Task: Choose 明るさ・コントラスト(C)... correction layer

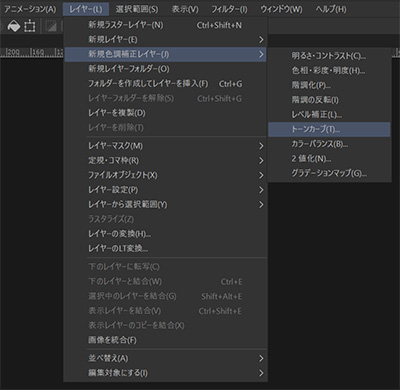Action: 329,56
